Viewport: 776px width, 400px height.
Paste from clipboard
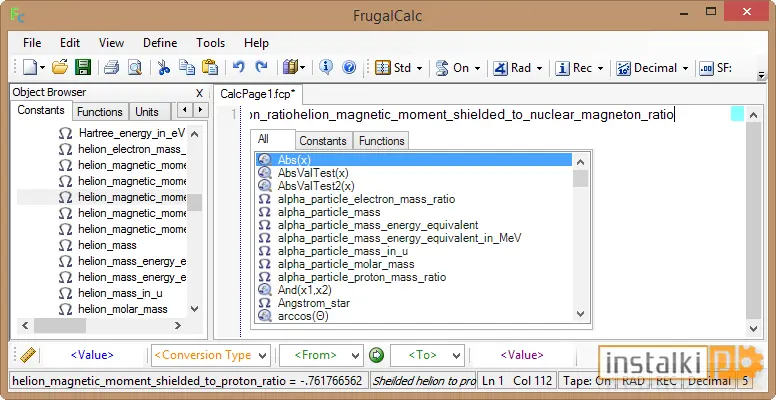(x=210, y=68)
